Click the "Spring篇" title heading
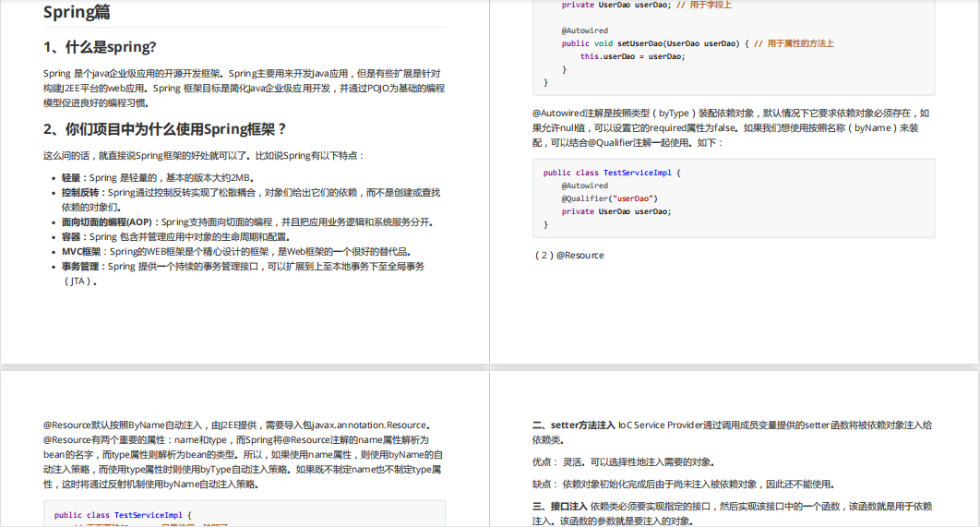The height and width of the screenshot is (527, 980). pyautogui.click(x=77, y=13)
